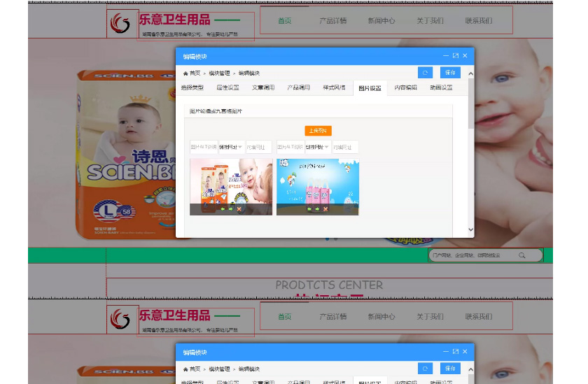Image resolution: width=588 pixels, height=384 pixels.
Task: Close the lower 编辑模块 dialog
Action: (465, 352)
